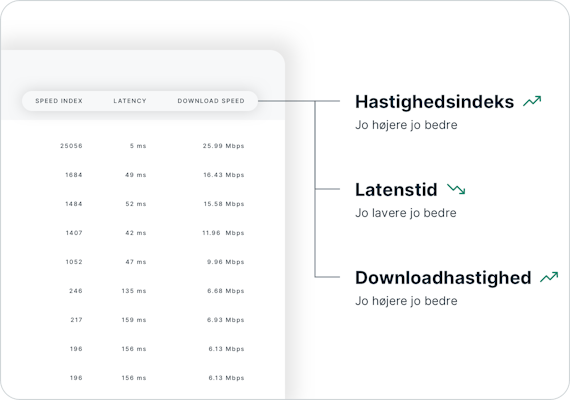Image resolution: width=570 pixels, height=400 pixels.
Task: Select the speed index value 246
Action: point(76,291)
